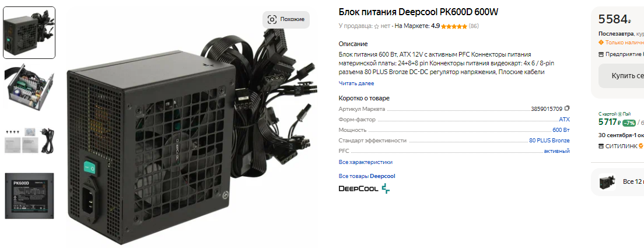This screenshot has width=644, height=248.
Task: Select the PK600D label thumbnail
Action: (29, 195)
